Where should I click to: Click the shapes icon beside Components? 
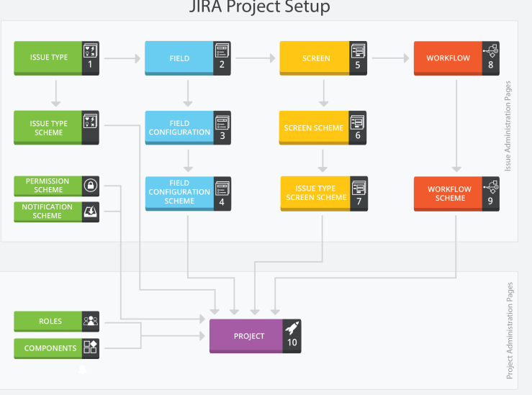coord(91,348)
